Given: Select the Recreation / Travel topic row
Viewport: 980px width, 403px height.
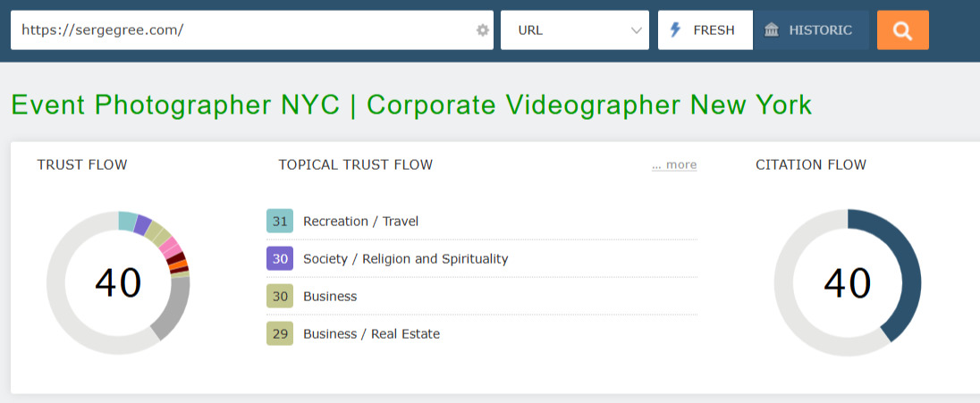Looking at the screenshot, I should pyautogui.click(x=360, y=221).
